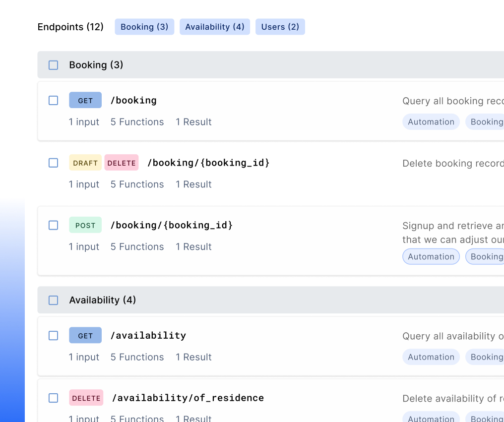Open 5 Functions under GET /booking

pyautogui.click(x=137, y=122)
